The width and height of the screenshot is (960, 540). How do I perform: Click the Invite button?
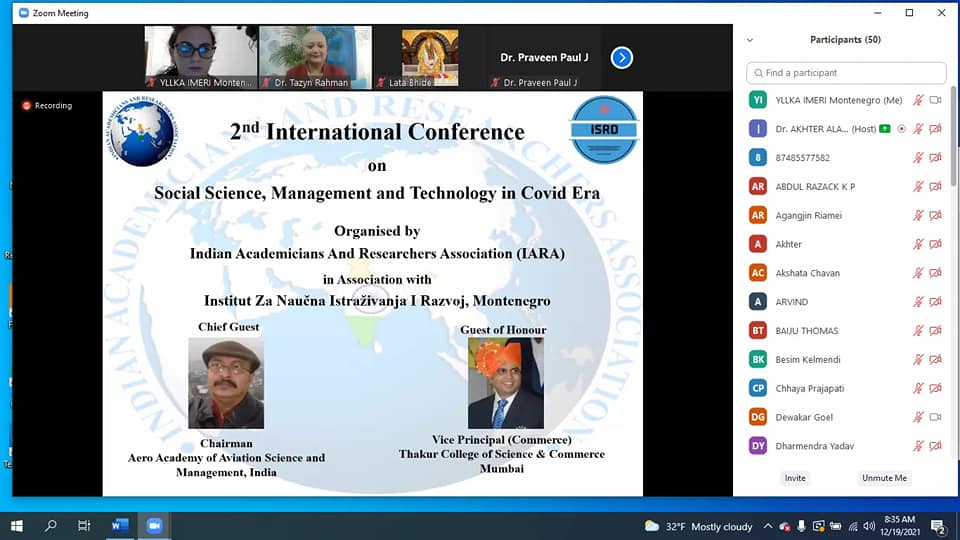(795, 478)
